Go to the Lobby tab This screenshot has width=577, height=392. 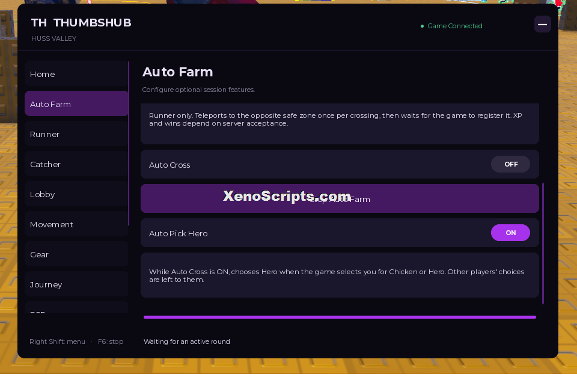(76, 194)
